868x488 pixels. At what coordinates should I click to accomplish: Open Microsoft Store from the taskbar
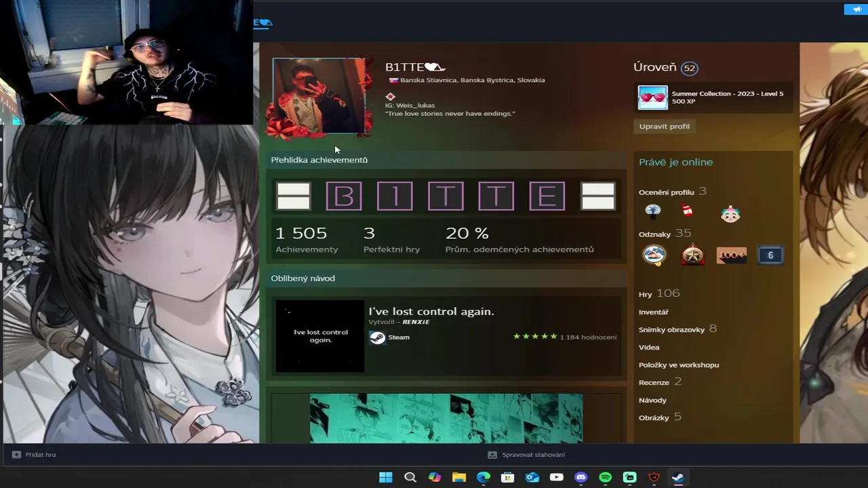[508, 477]
